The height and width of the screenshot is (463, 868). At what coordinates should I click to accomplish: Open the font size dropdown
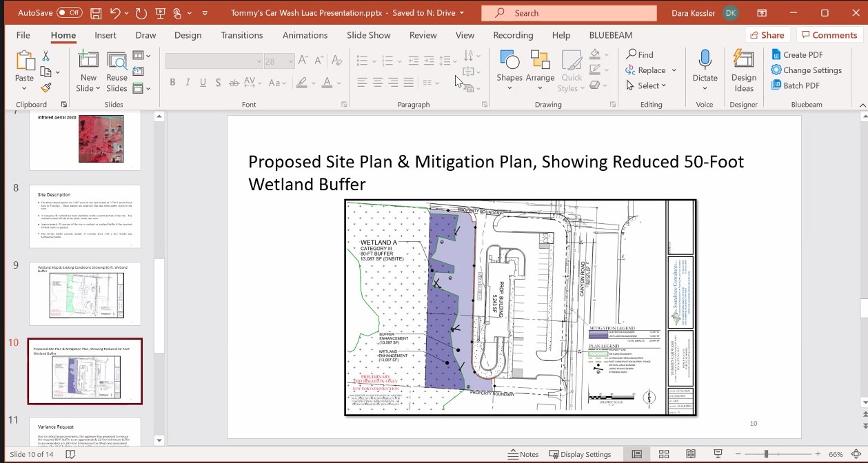click(290, 61)
